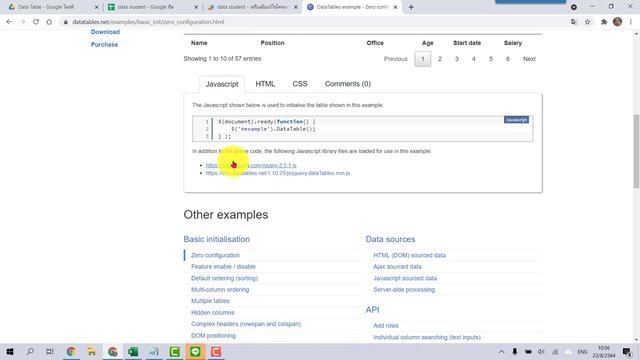This screenshot has width=640, height=360.
Task: Open the Windows Start menu
Action: tap(9, 351)
